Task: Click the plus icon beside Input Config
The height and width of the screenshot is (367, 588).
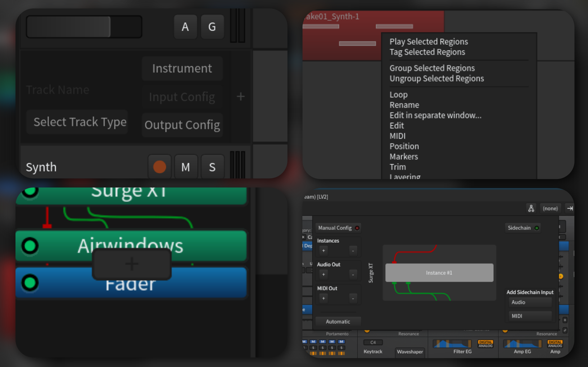Action: click(241, 97)
